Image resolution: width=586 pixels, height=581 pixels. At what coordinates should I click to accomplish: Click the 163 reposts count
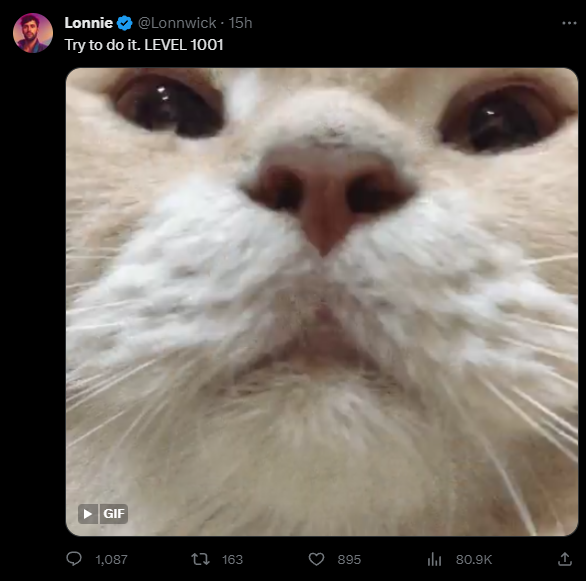coord(232,560)
